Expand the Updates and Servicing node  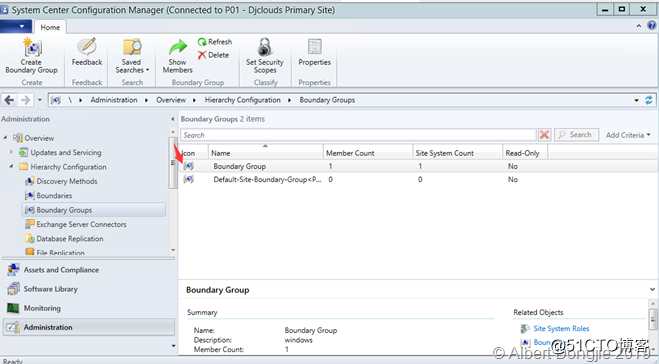coord(11,152)
